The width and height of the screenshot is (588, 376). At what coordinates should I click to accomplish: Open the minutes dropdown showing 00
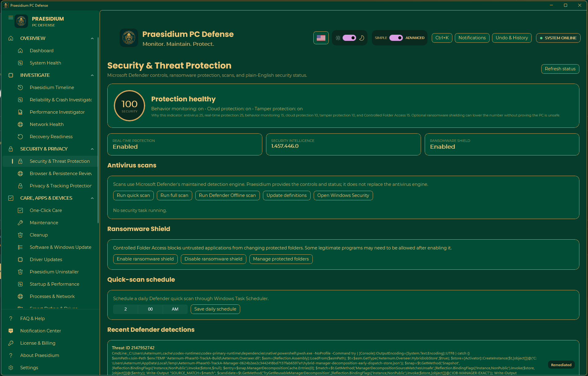click(150, 309)
